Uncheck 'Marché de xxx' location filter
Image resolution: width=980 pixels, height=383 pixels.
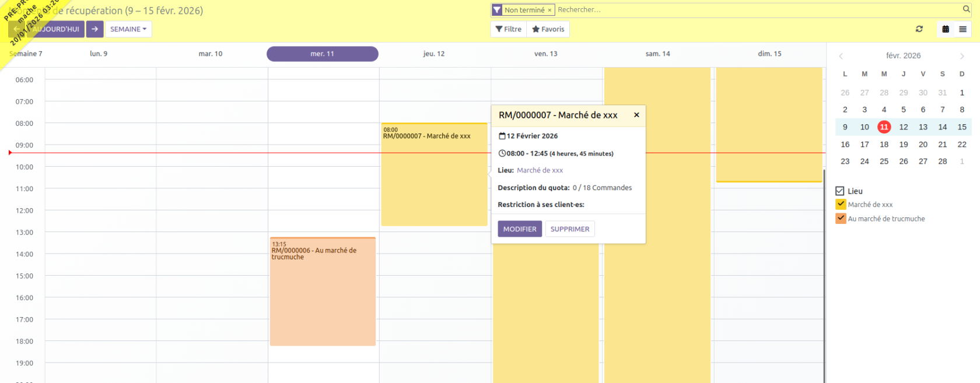[841, 205]
